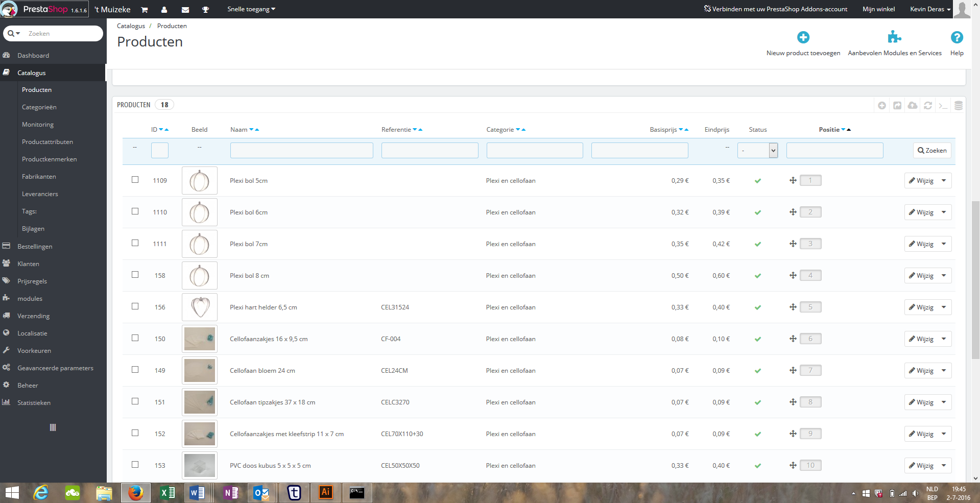Click the Referentie filter input field
This screenshot has height=503, width=980.
(x=429, y=150)
